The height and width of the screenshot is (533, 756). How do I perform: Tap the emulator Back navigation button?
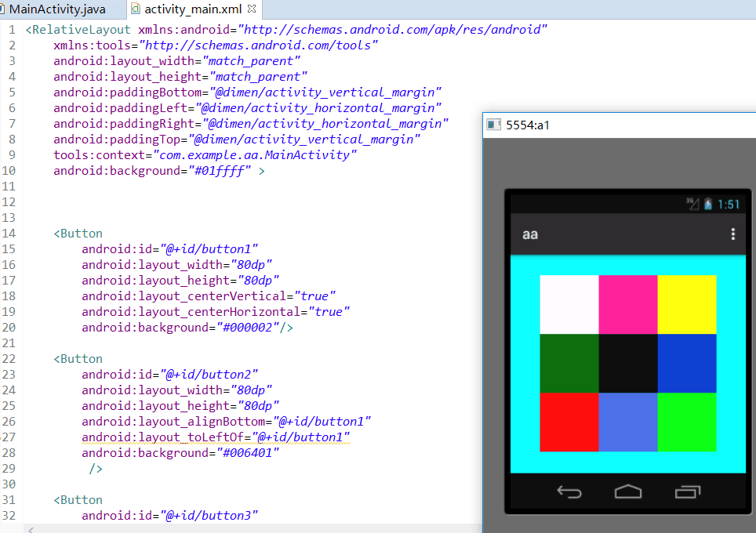(569, 491)
